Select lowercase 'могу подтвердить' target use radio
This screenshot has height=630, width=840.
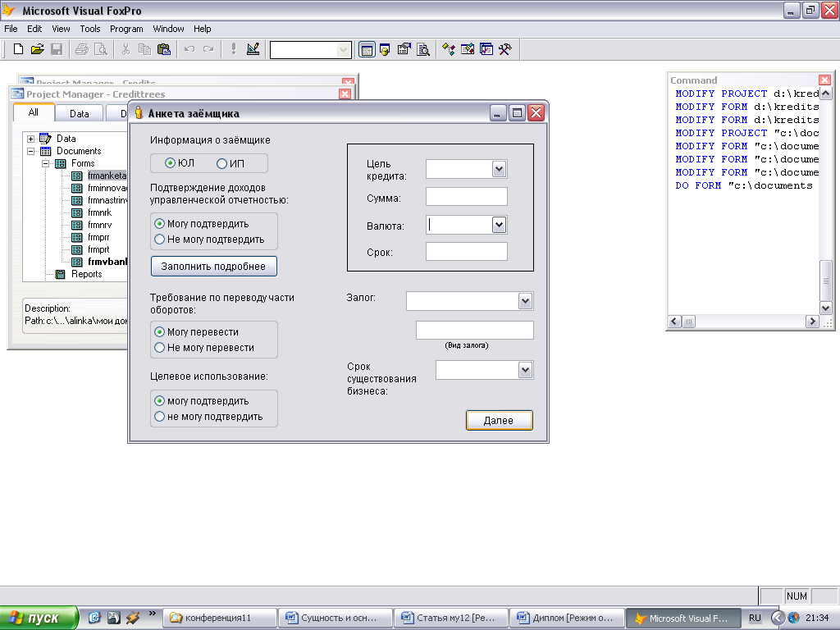tap(159, 400)
